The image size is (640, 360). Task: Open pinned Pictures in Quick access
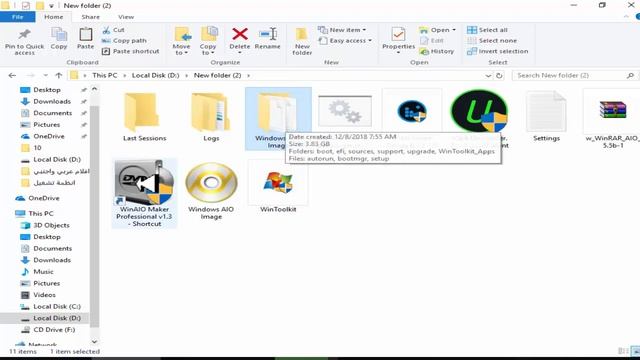click(47, 124)
